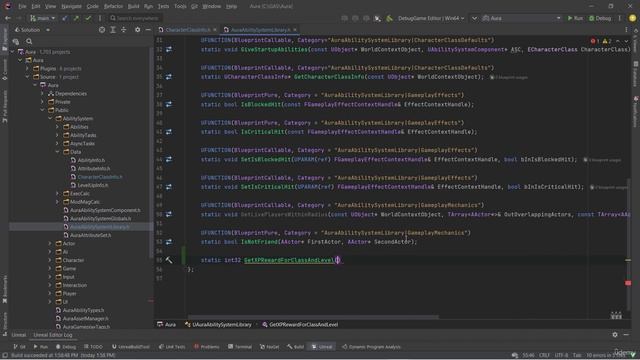Open the Problems tool window
The width and height of the screenshot is (640, 360).
pos(207,347)
